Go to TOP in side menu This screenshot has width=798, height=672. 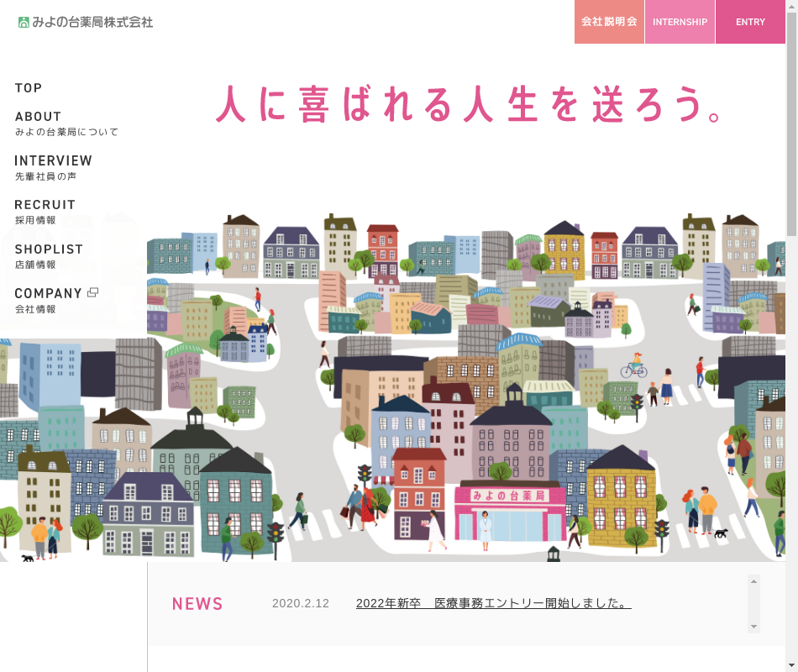click(29, 88)
